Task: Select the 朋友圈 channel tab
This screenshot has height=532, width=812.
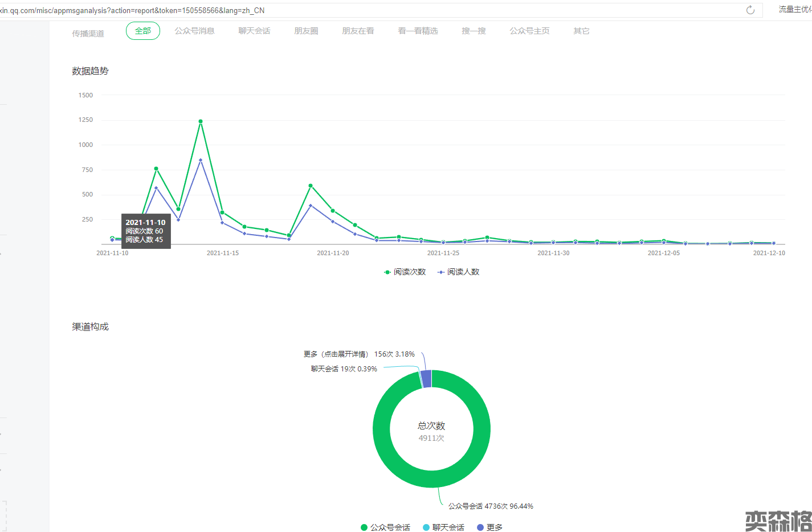Action: point(306,31)
